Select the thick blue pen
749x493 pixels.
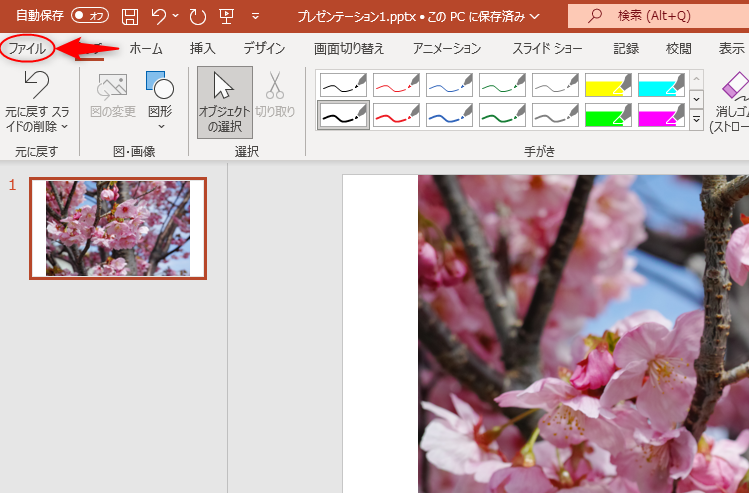tap(449, 115)
